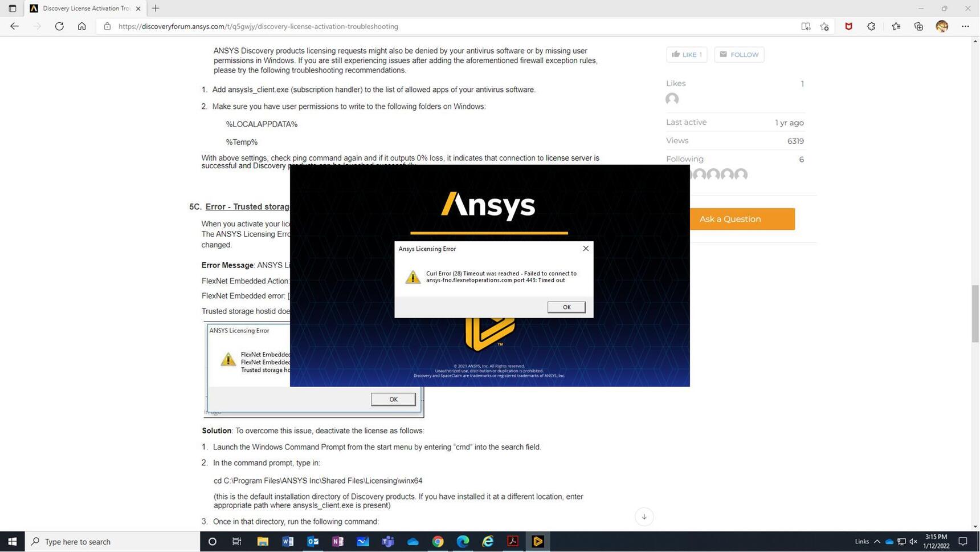Open Microsoft Teams from taskbar
980x552 pixels.
[x=388, y=542]
